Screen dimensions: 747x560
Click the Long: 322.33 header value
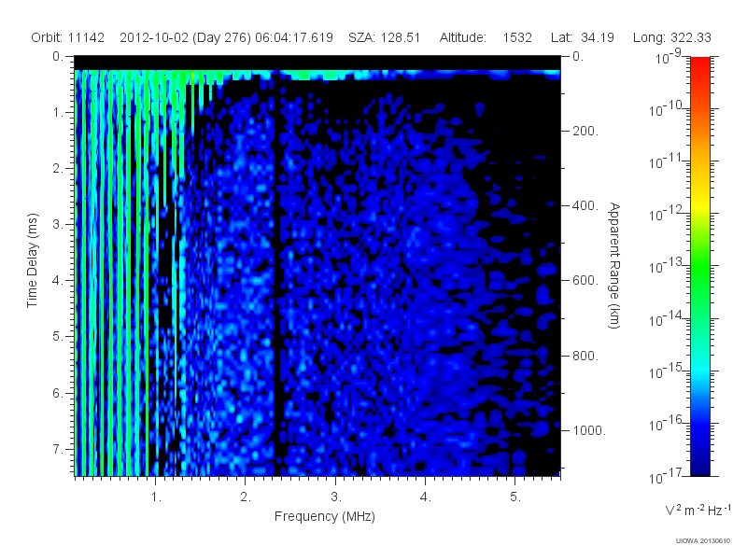671,37
